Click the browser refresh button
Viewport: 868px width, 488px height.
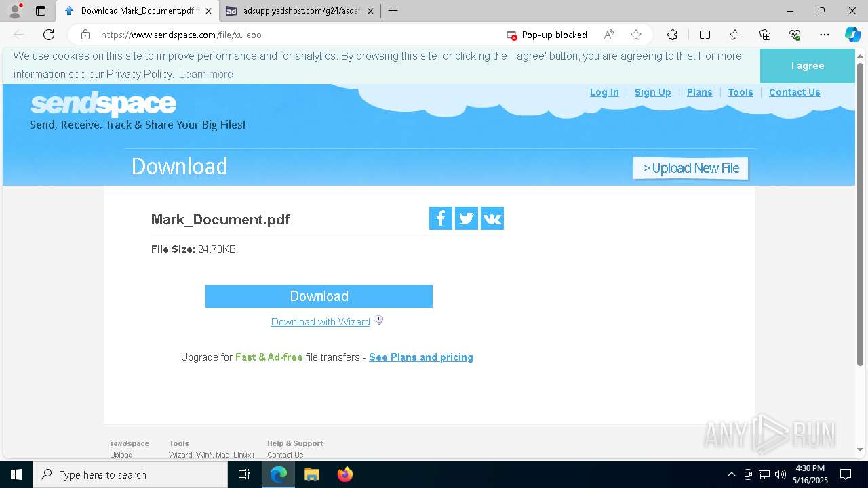point(49,35)
